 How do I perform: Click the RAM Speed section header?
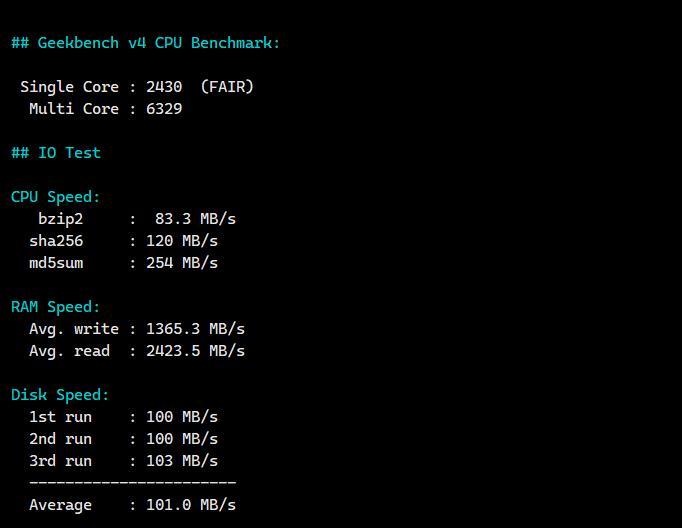point(56,307)
